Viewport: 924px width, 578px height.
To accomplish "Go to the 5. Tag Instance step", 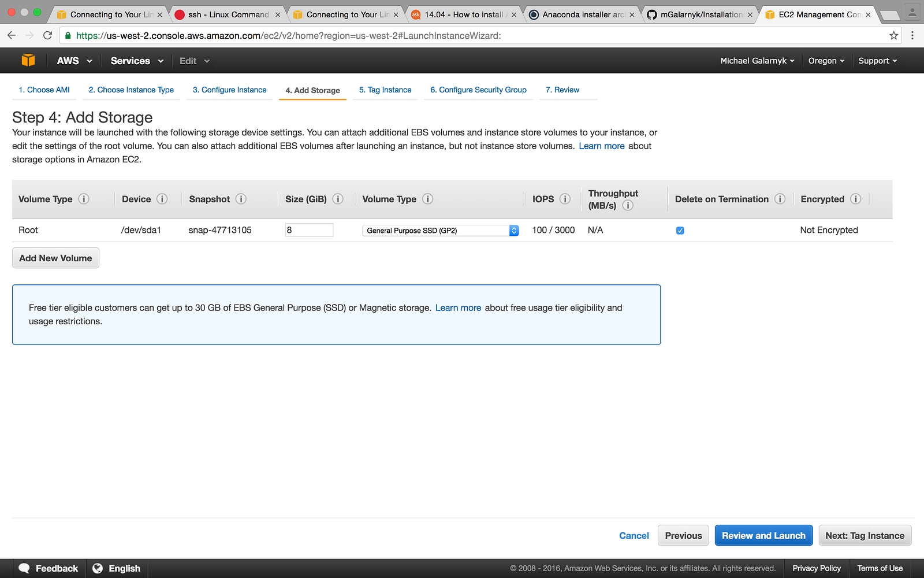I will pyautogui.click(x=385, y=90).
